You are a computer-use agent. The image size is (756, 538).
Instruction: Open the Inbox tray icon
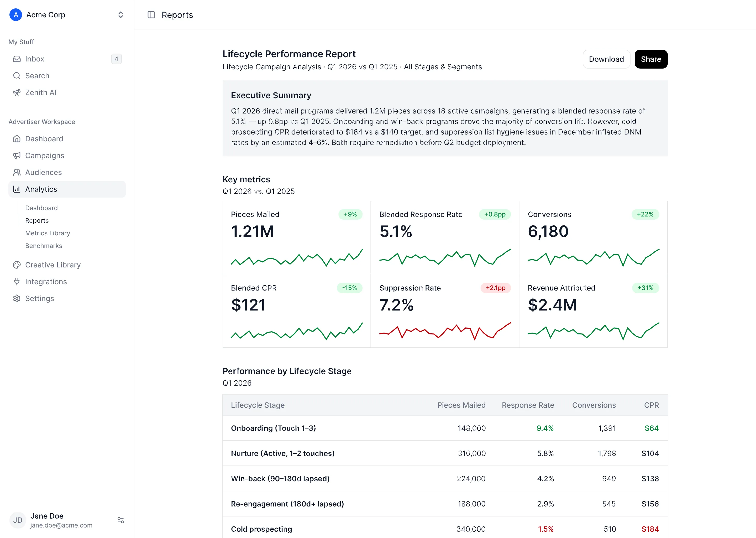(17, 59)
